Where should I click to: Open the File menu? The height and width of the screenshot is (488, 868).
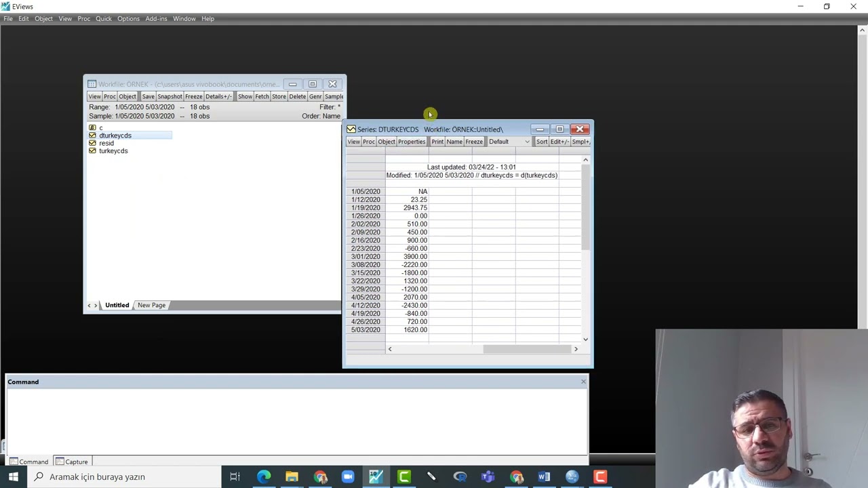click(8, 19)
